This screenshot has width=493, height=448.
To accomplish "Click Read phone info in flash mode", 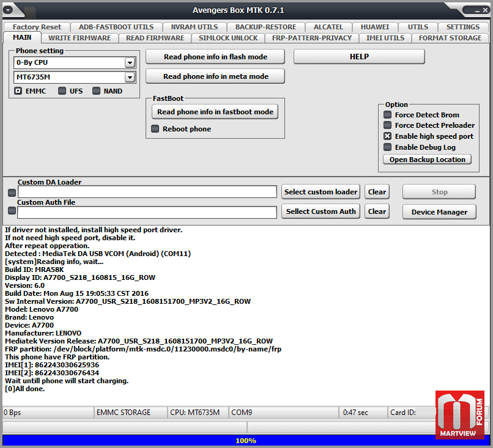I will (x=215, y=57).
